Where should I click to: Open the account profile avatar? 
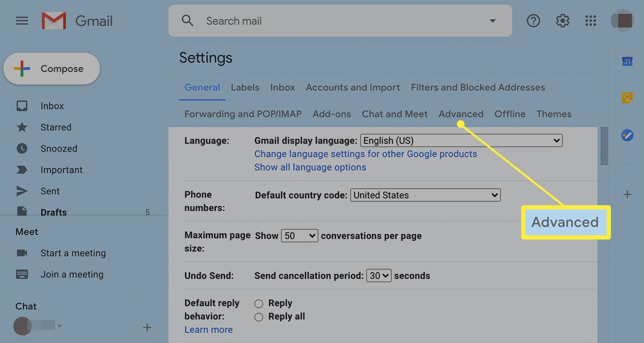pyautogui.click(x=622, y=21)
